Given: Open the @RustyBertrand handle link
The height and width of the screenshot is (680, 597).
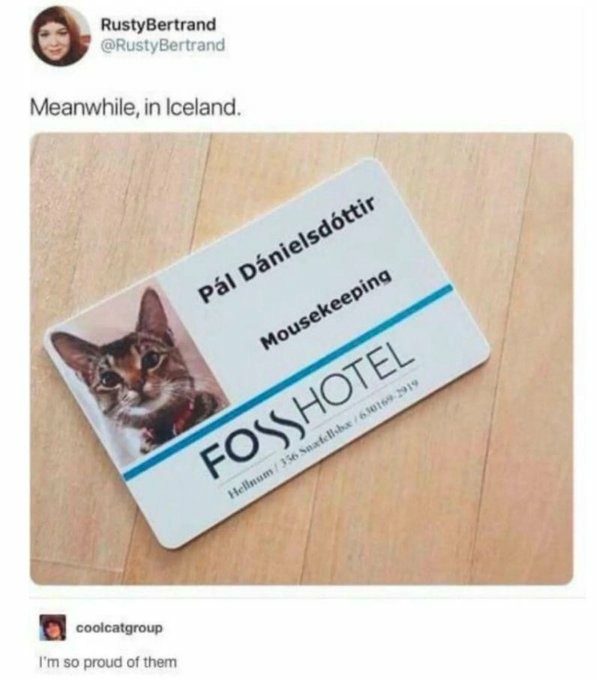Looking at the screenshot, I should coord(163,44).
